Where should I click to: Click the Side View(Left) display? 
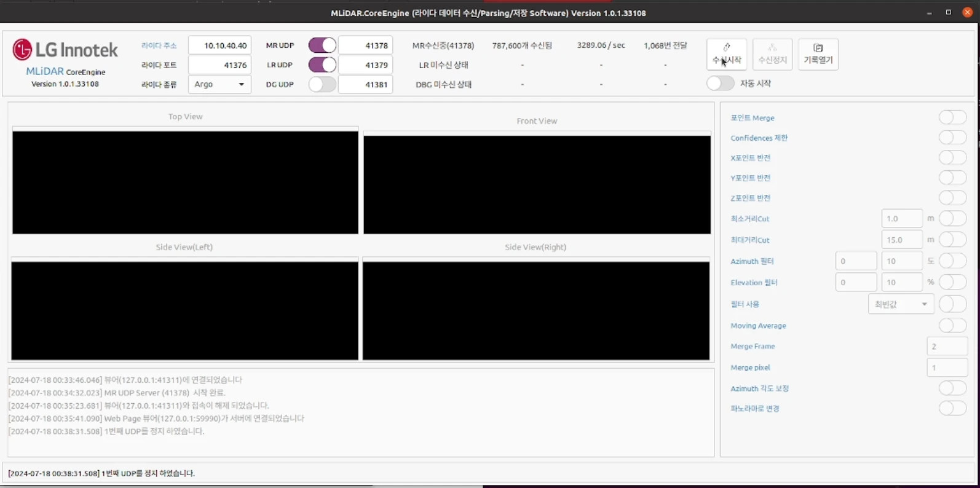184,311
